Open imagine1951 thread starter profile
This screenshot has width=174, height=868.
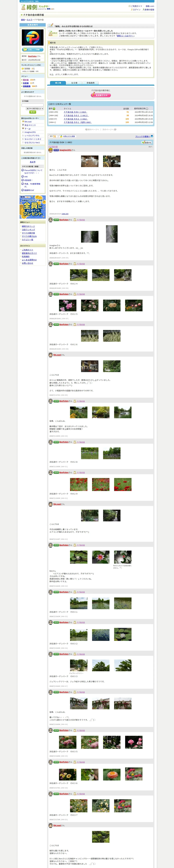(x=65, y=150)
